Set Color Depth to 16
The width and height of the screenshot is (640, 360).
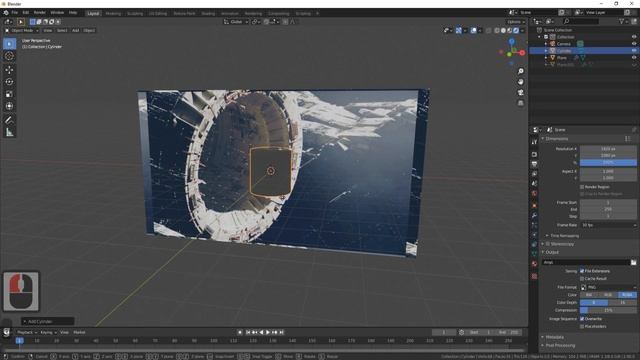coord(622,302)
